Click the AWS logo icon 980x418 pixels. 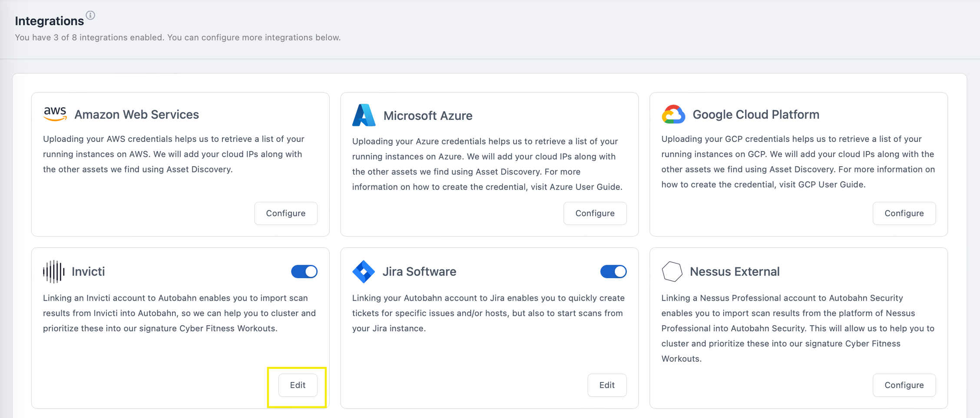click(x=55, y=114)
